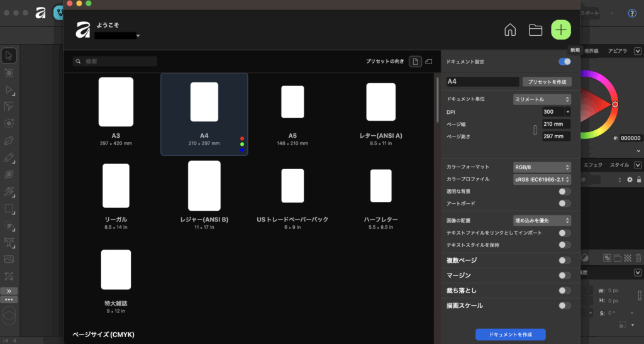Click the blue help question mark icon
Screen dimensions: 644x344
pyautogui.click(x=632, y=13)
